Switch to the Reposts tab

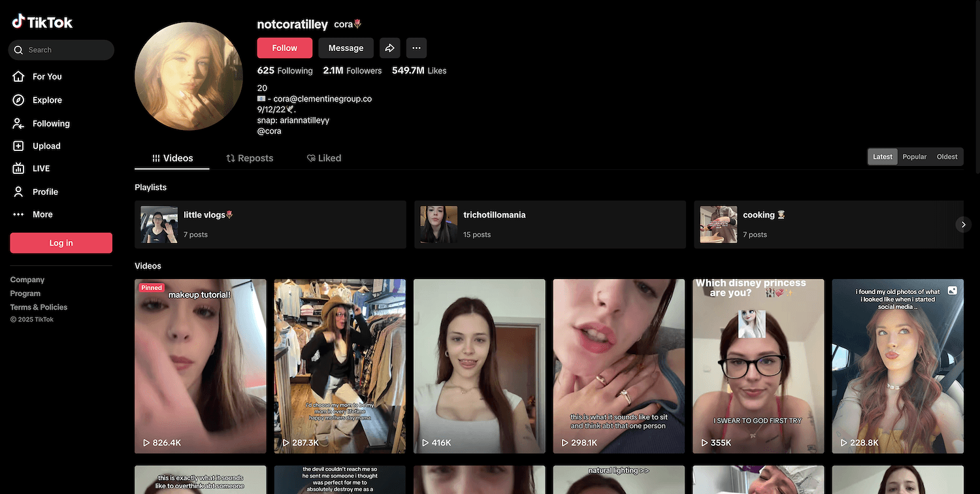click(x=250, y=158)
